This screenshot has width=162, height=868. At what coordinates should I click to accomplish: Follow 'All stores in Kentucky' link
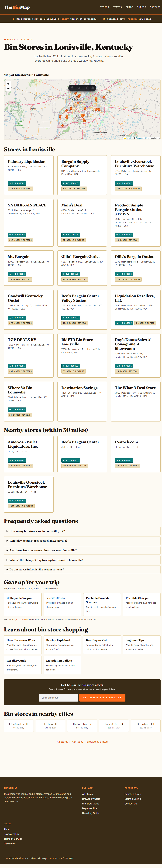(x=70, y=742)
